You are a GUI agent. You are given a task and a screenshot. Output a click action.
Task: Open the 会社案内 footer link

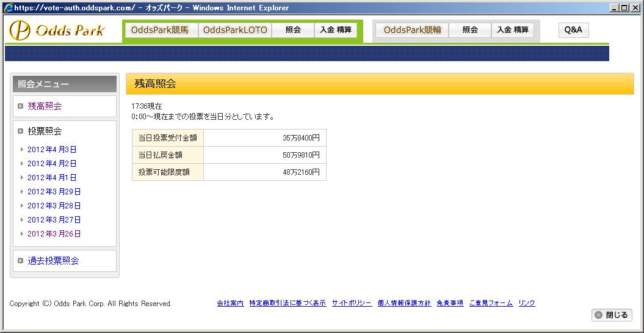click(230, 304)
